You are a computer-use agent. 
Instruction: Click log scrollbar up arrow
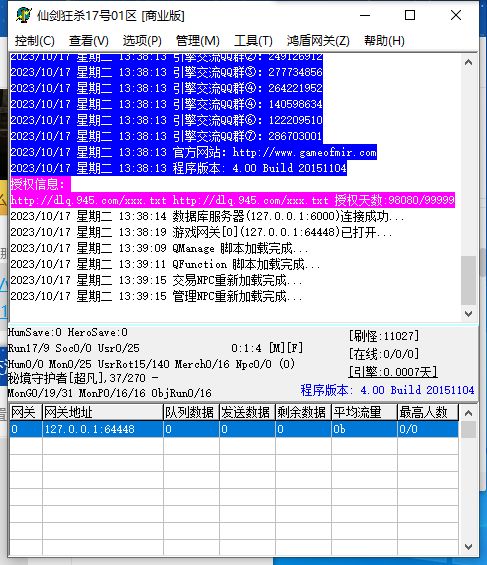click(x=468, y=62)
